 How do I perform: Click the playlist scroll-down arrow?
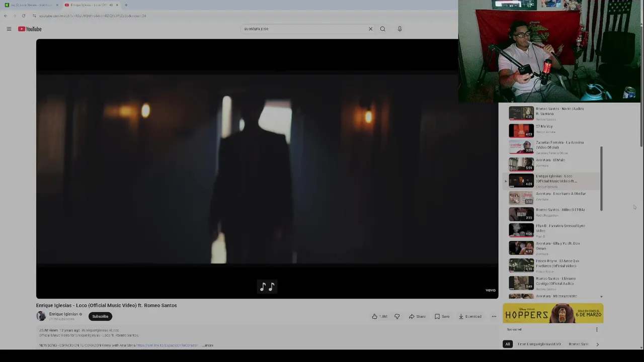coord(601,297)
